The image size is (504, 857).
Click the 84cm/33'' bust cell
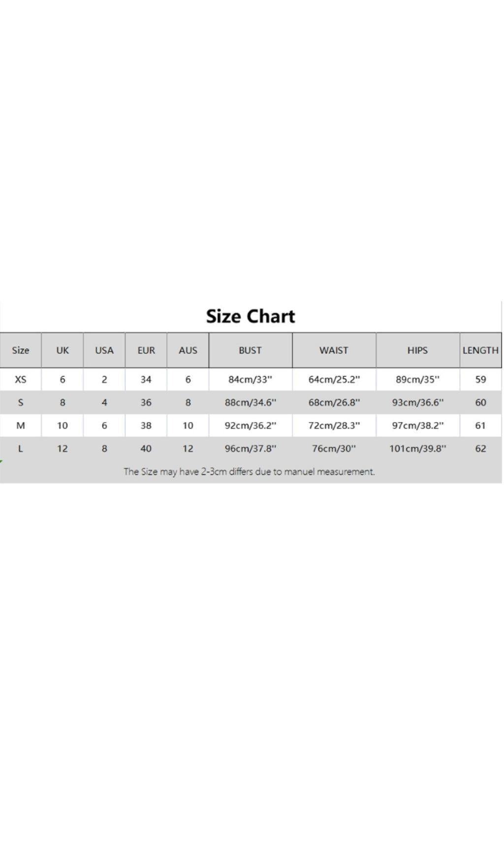[250, 379]
